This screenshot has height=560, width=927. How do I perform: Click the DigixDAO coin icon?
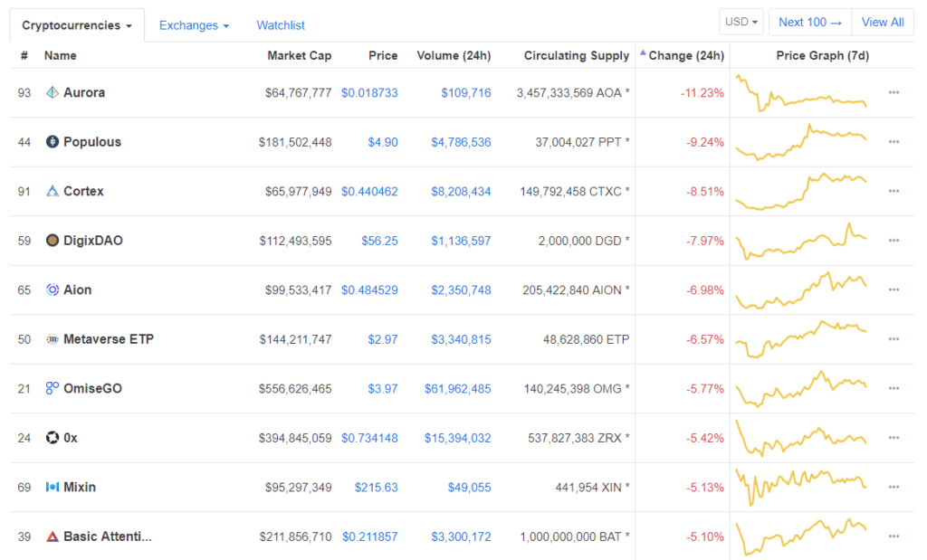pyautogui.click(x=53, y=241)
